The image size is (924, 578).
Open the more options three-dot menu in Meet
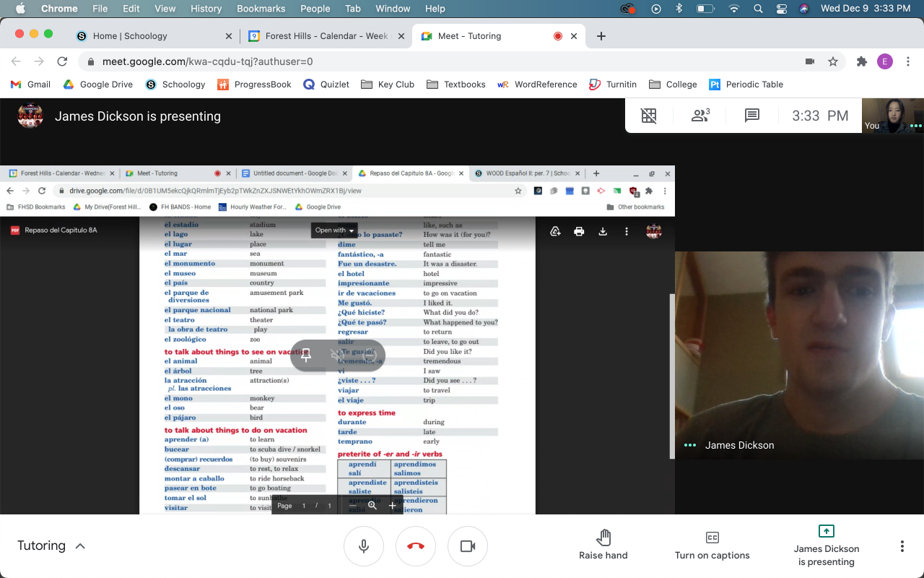(902, 546)
